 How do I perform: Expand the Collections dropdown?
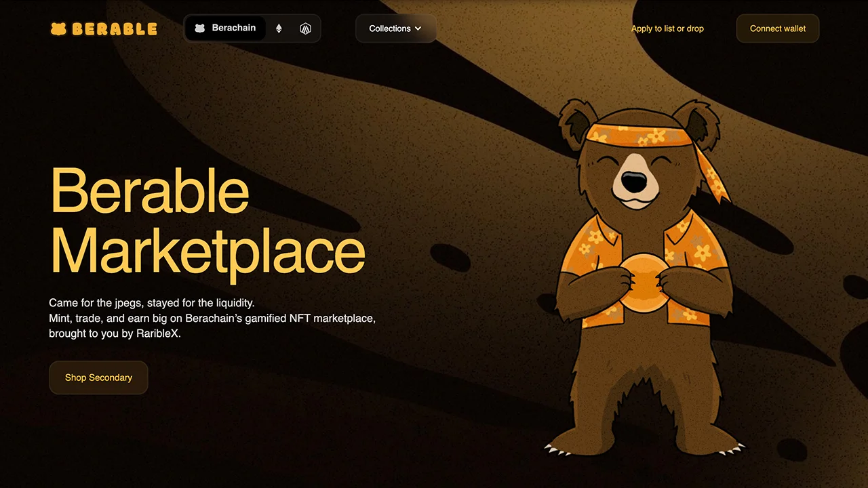(x=395, y=28)
